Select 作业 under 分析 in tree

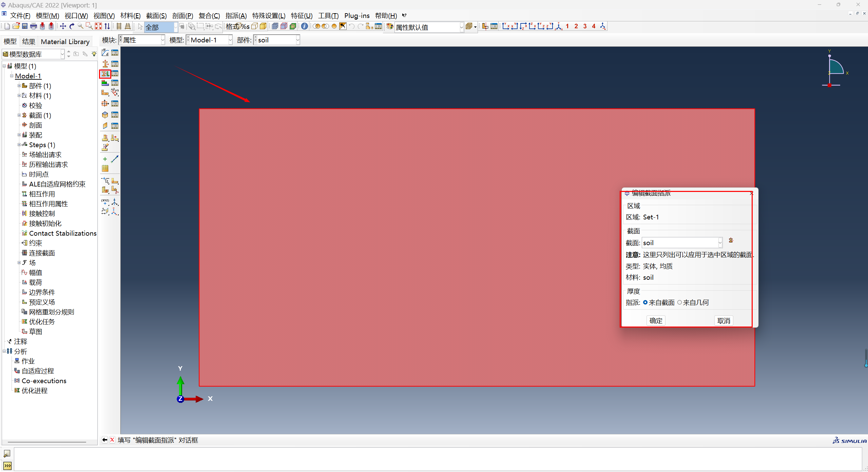pyautogui.click(x=28, y=361)
